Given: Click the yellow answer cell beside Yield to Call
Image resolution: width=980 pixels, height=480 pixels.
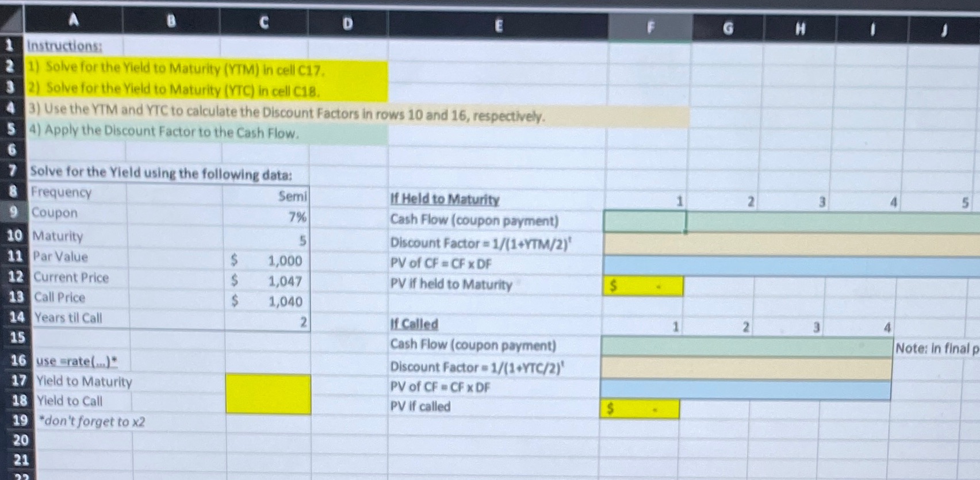Looking at the screenshot, I should coord(269,404).
